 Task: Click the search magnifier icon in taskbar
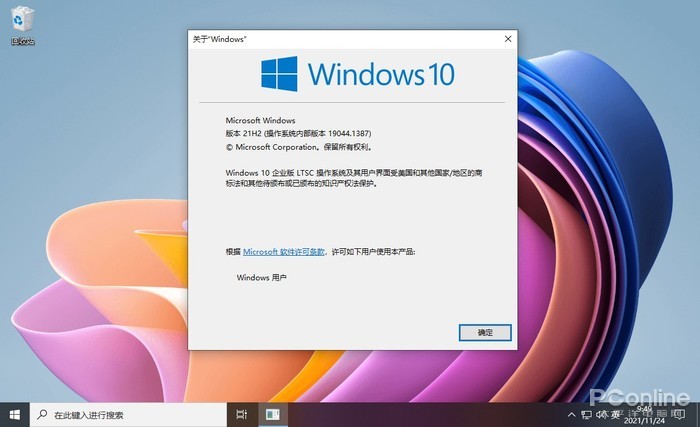click(x=42, y=414)
